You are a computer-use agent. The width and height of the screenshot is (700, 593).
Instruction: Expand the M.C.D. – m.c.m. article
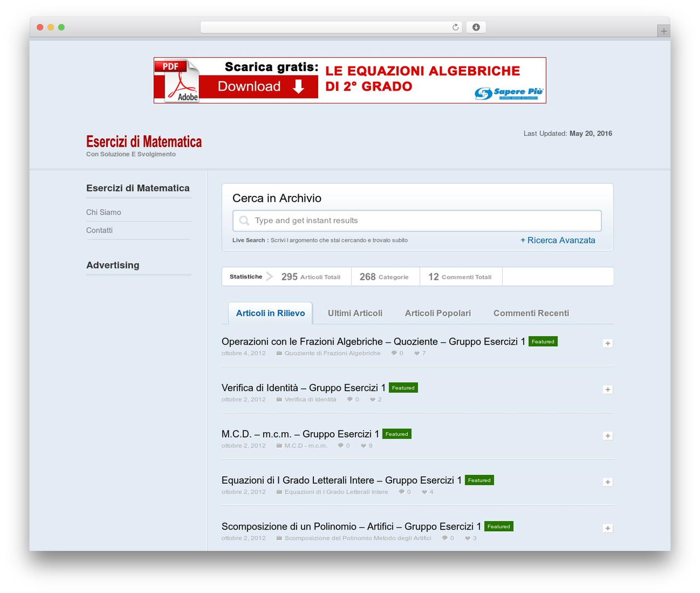click(x=608, y=436)
